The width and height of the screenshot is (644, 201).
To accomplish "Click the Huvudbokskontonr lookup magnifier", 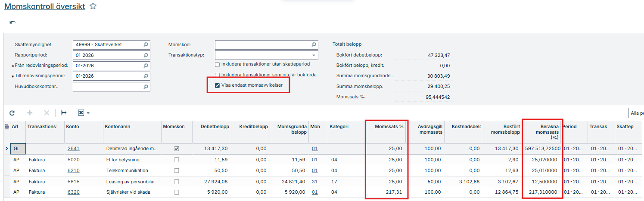I will click(x=146, y=87).
